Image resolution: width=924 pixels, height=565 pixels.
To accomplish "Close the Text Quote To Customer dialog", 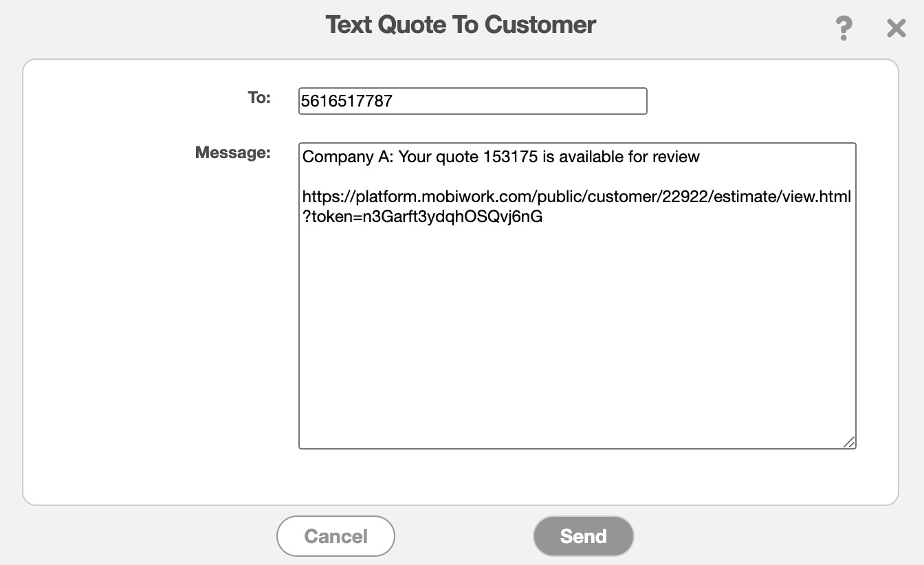I will (896, 28).
